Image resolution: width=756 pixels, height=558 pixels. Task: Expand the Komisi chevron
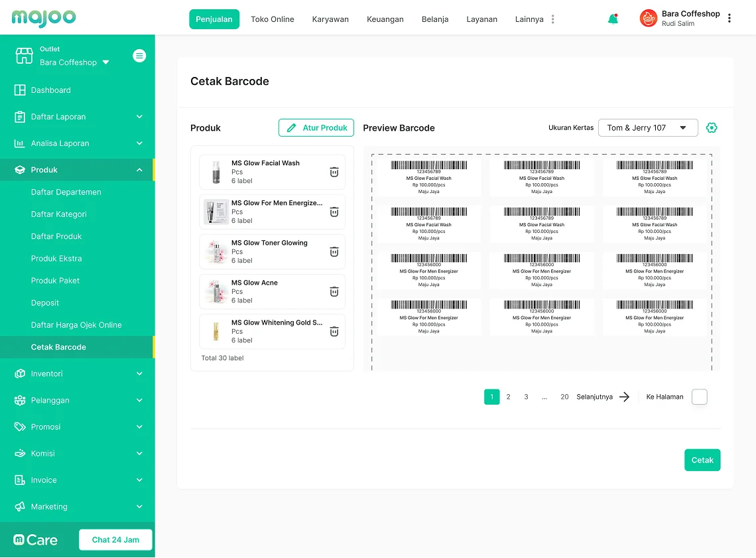tap(139, 453)
